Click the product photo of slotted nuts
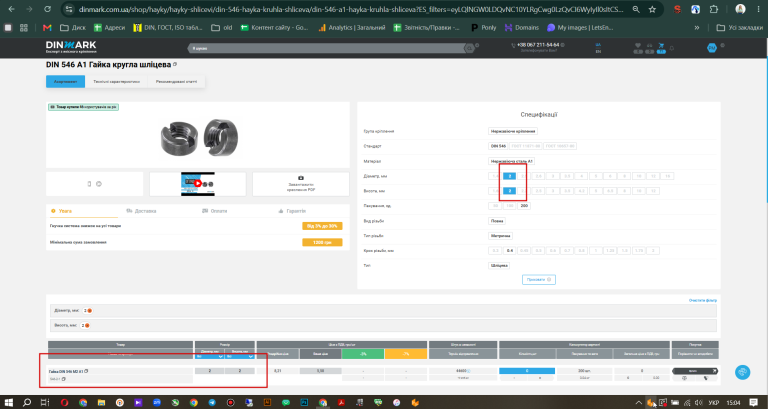Viewport: 768px width, 409px height. 199,138
